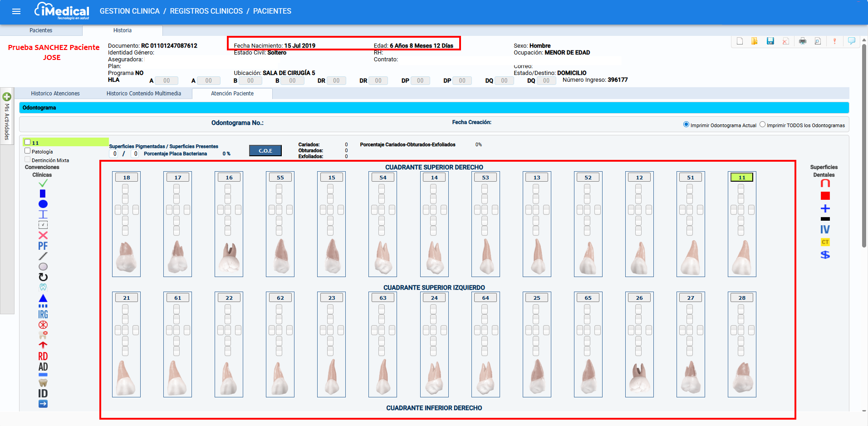Select Imprimir TODOS los Odontogramas radio option

(x=762, y=124)
